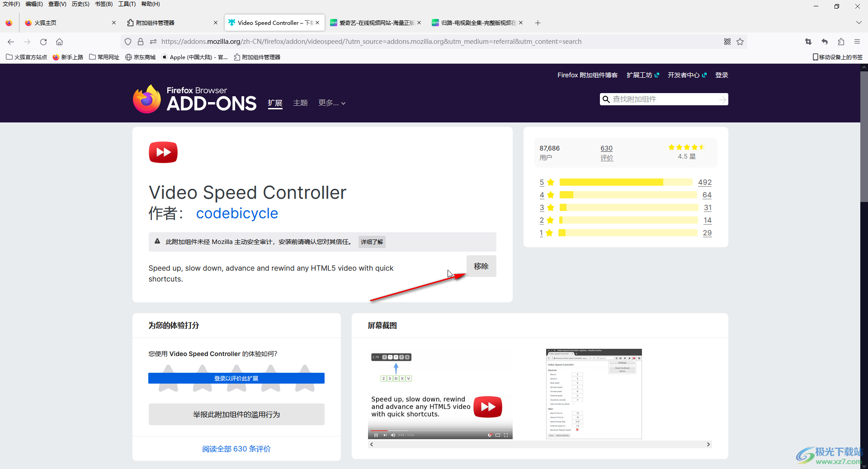The height and width of the screenshot is (469, 868).
Task: Go back to the previous page
Action: pyautogui.click(x=11, y=42)
